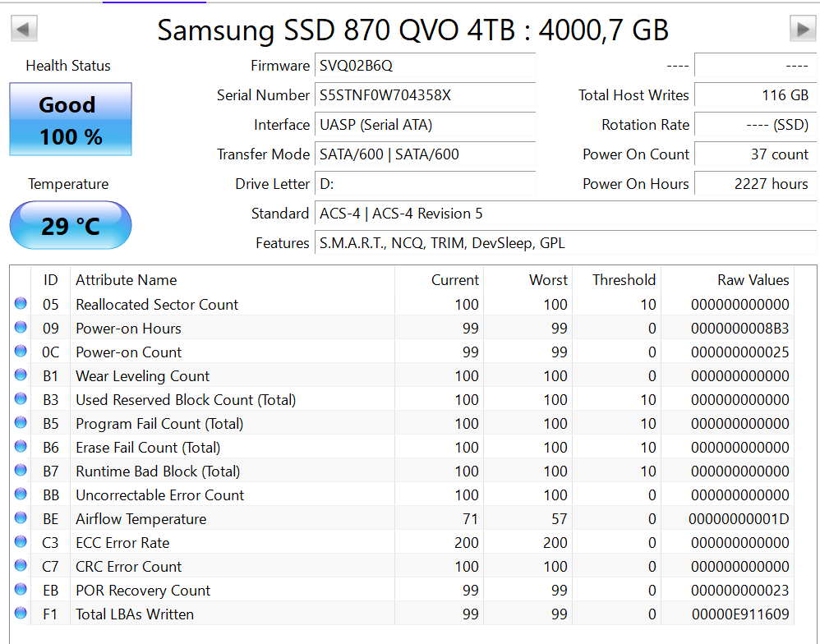Viewport: 820px width, 644px height.
Task: Click the status dot for Total LBAs Written
Action: 21,613
